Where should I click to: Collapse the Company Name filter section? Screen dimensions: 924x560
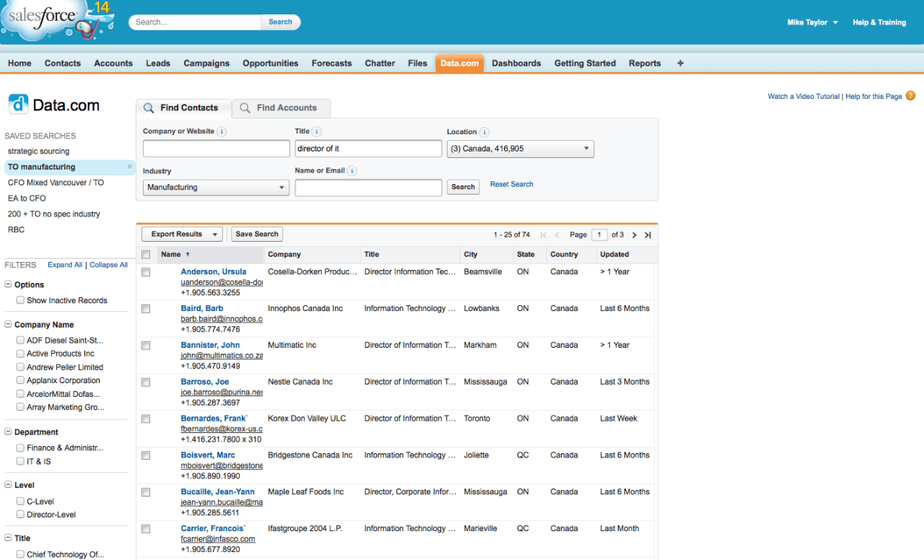coord(9,325)
